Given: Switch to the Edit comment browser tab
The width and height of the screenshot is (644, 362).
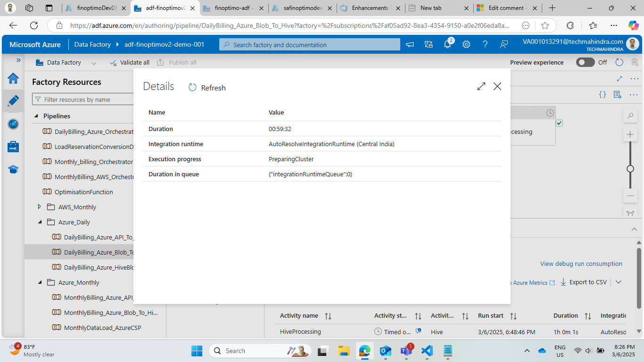Looking at the screenshot, I should coord(507,8).
